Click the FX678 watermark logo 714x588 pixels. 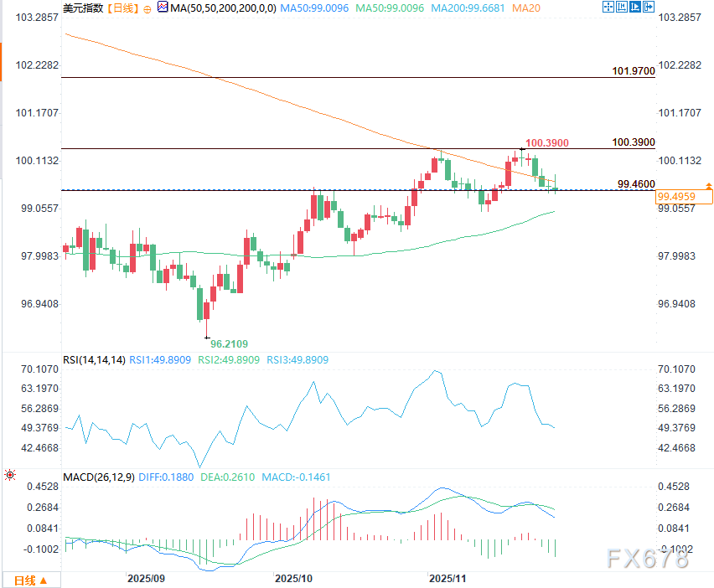[646, 558]
